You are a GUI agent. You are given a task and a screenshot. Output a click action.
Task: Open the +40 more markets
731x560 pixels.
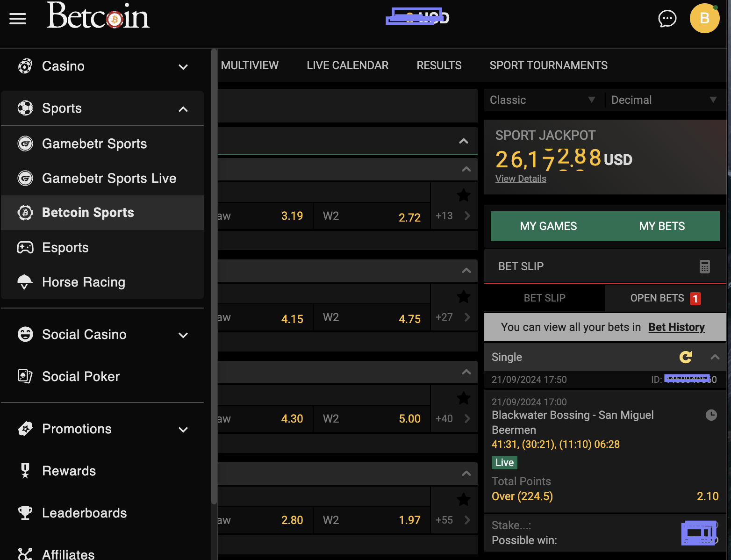coord(453,419)
